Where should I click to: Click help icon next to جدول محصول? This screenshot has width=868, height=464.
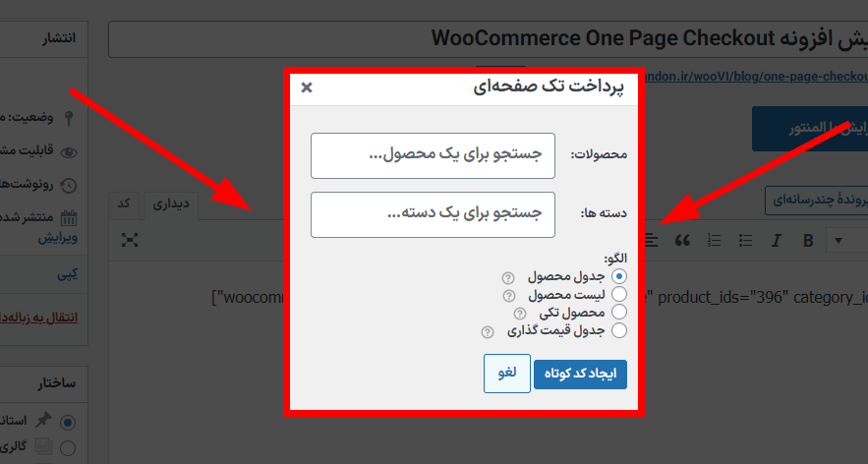508,277
